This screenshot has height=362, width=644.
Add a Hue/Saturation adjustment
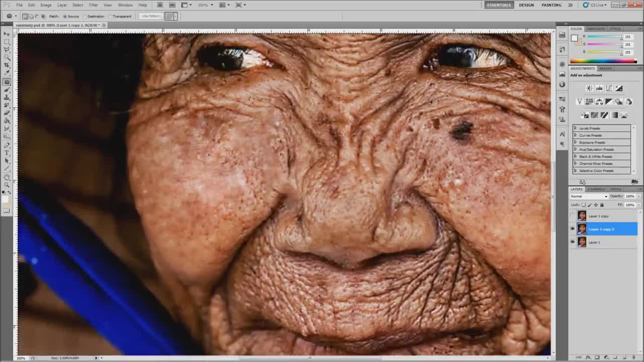589,102
